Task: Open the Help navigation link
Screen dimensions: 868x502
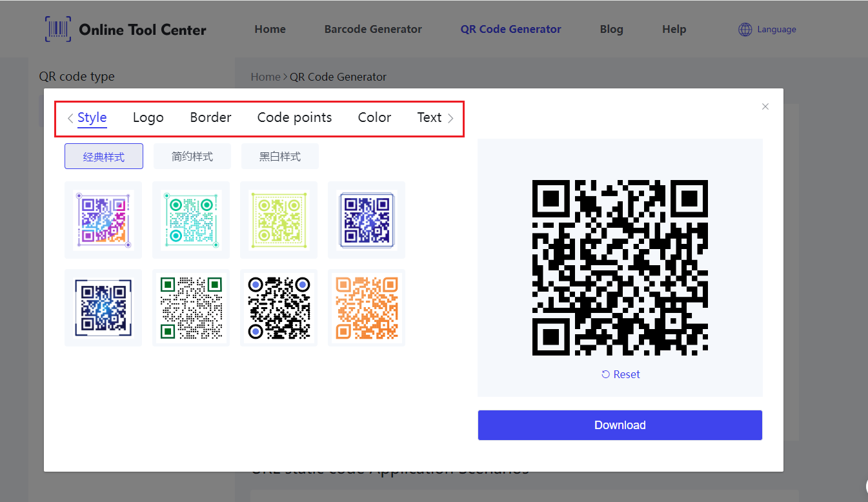Action: (674, 29)
